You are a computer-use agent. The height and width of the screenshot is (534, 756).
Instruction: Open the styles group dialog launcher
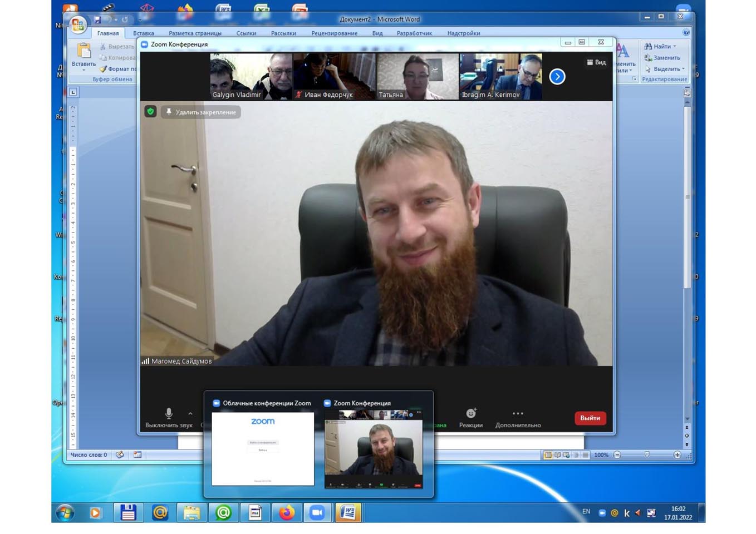coord(634,80)
